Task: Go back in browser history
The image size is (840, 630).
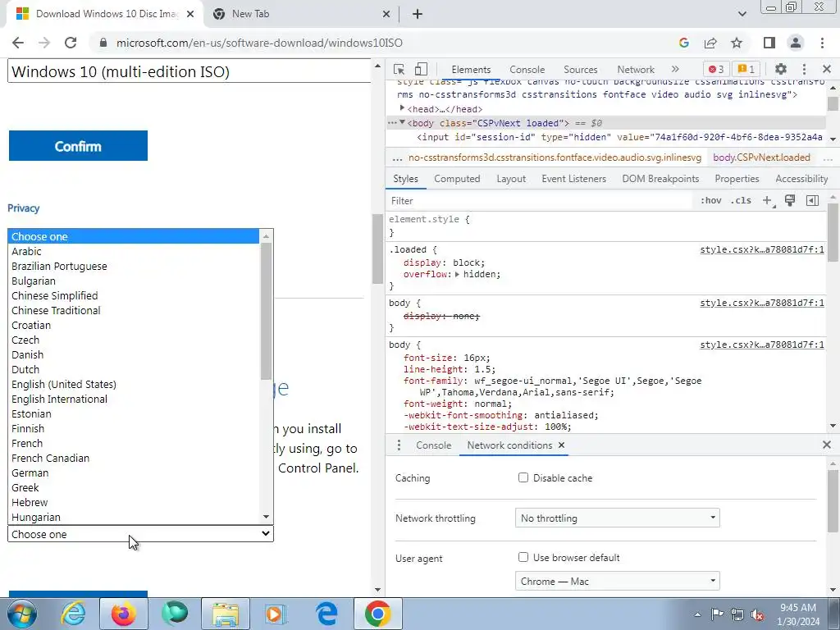Action: tap(18, 43)
